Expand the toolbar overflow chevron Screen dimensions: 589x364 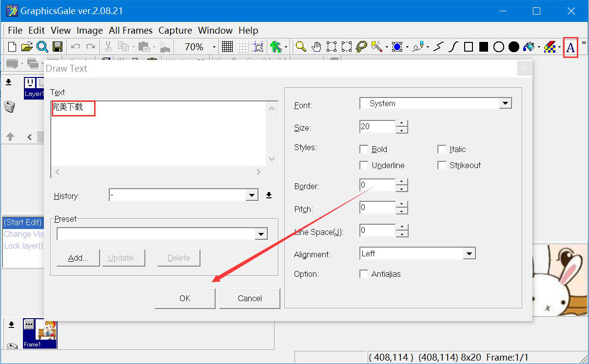[x=584, y=44]
